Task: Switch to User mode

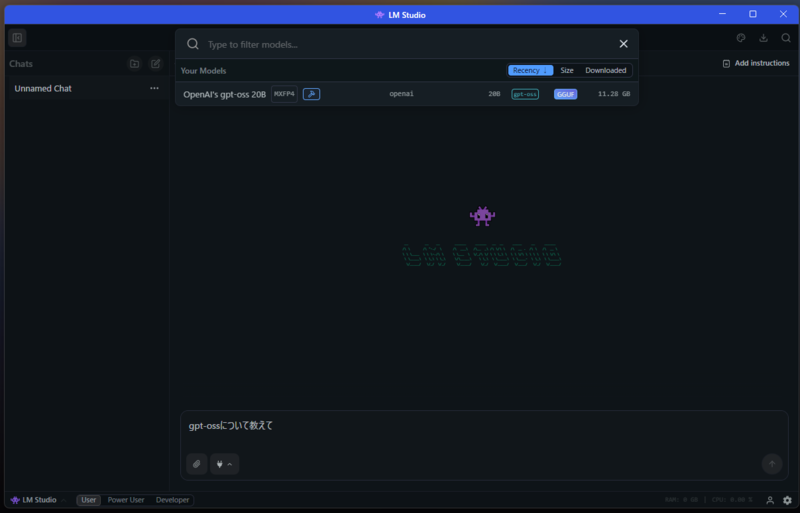Action: click(89, 500)
